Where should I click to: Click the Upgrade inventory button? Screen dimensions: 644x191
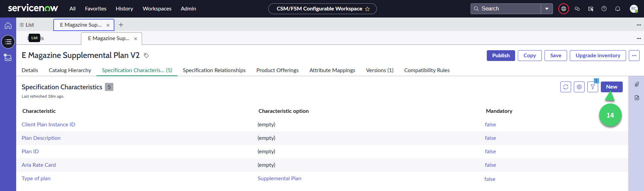[598, 56]
